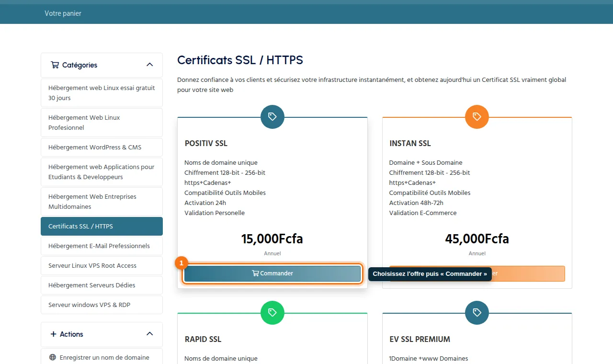The height and width of the screenshot is (364, 613).
Task: Open Hébergement web Applications pour Etudiants
Action: click(102, 172)
